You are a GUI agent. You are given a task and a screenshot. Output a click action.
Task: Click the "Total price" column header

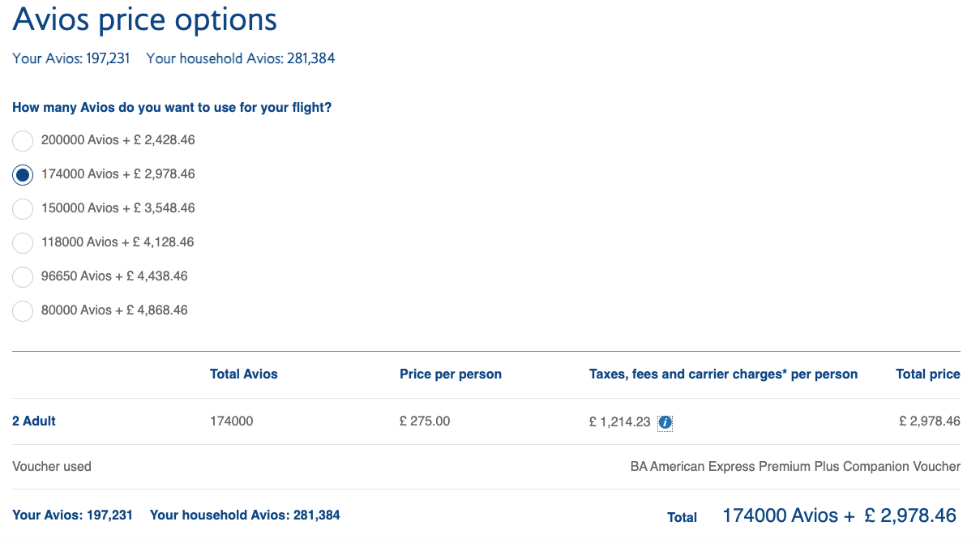(927, 374)
